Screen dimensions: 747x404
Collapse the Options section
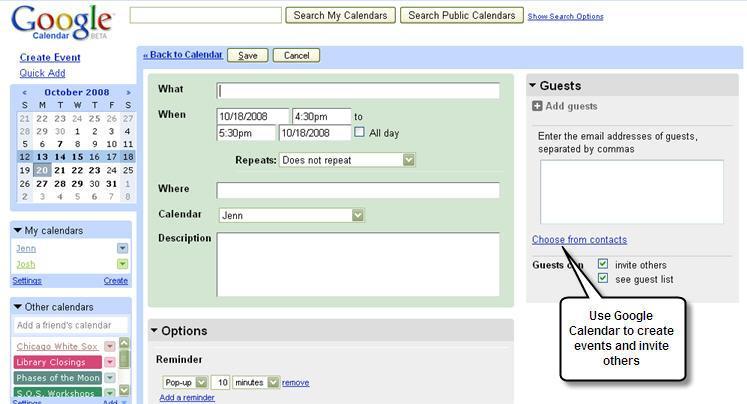(x=154, y=330)
